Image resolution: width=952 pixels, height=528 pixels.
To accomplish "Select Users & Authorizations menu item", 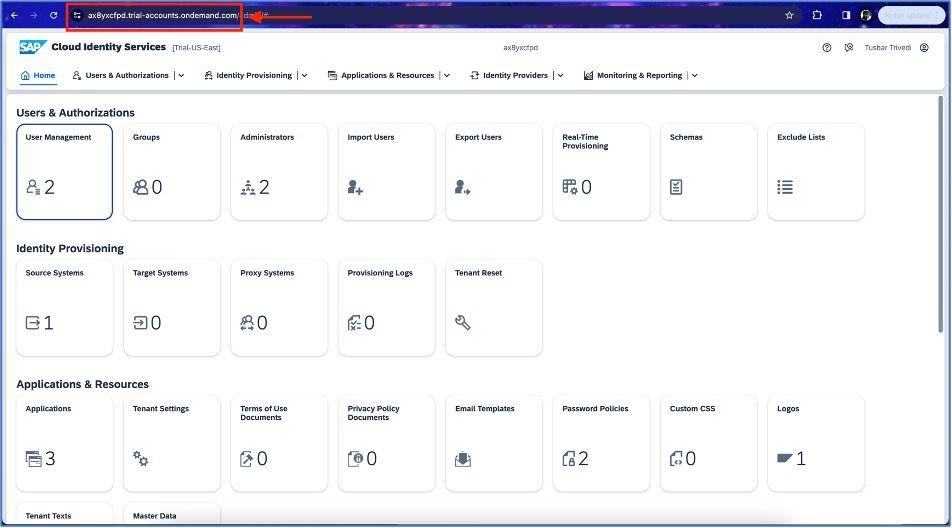I will (x=120, y=75).
